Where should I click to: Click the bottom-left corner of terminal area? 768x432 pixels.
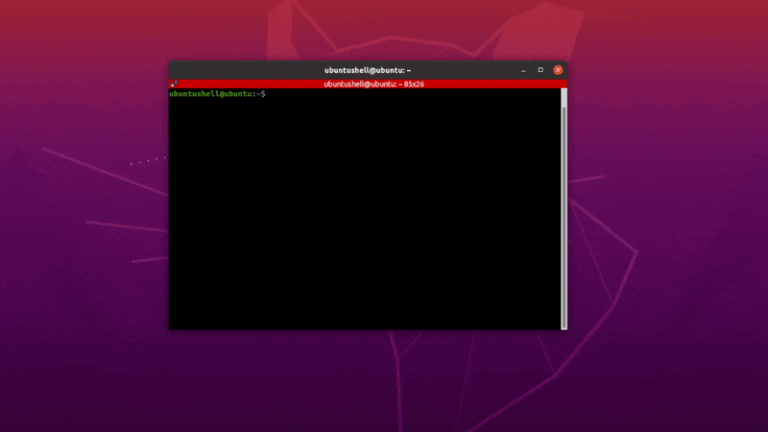[x=174, y=324]
